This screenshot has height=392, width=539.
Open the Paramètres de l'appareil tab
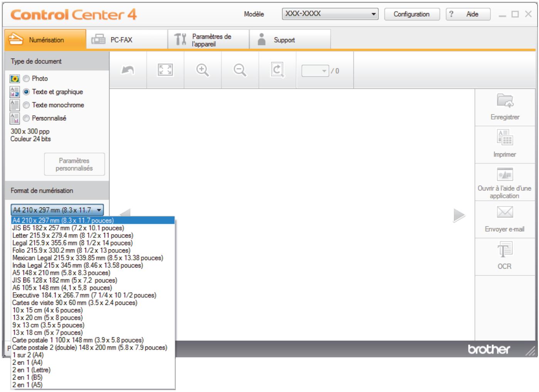pyautogui.click(x=208, y=40)
